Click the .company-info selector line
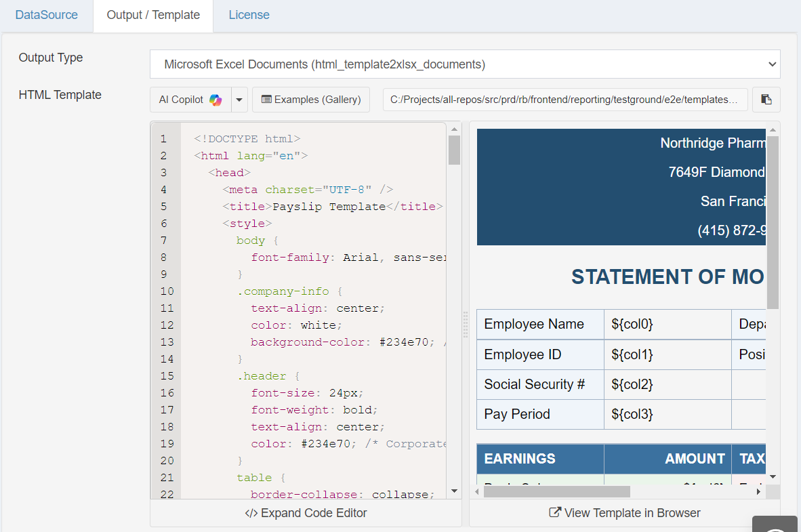 (x=289, y=291)
